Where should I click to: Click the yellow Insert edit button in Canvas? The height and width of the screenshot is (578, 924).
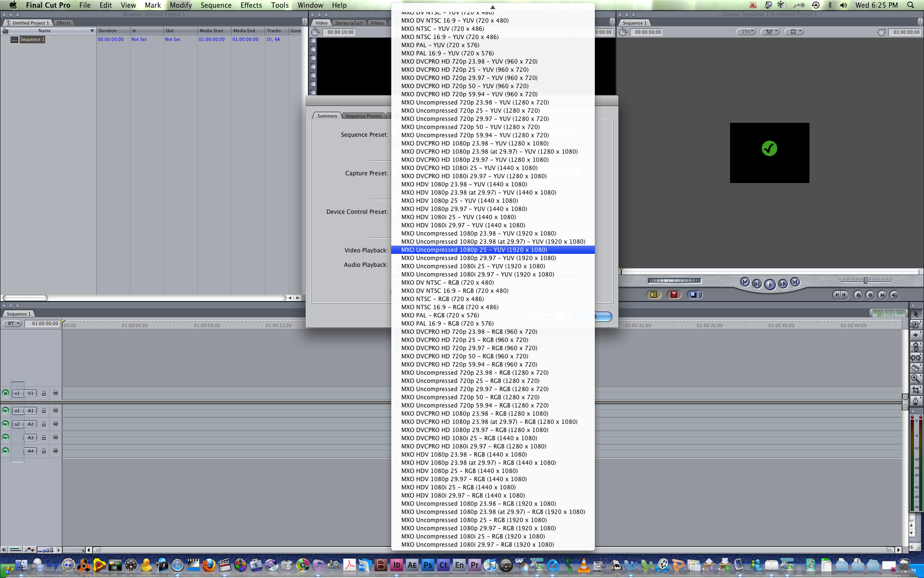point(654,295)
